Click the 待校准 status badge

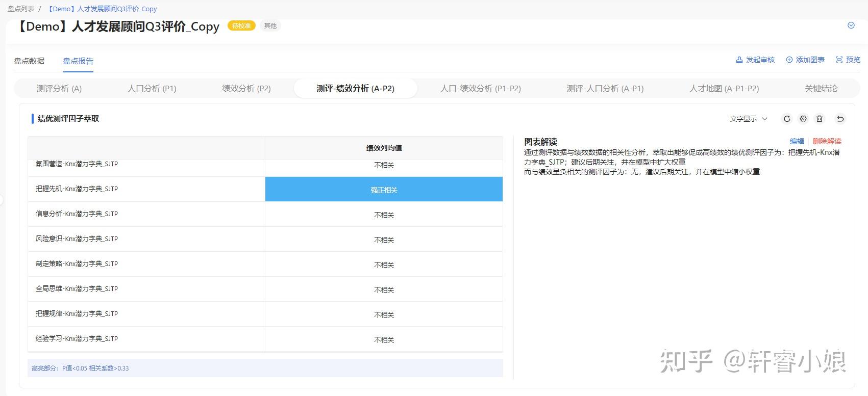tap(241, 25)
